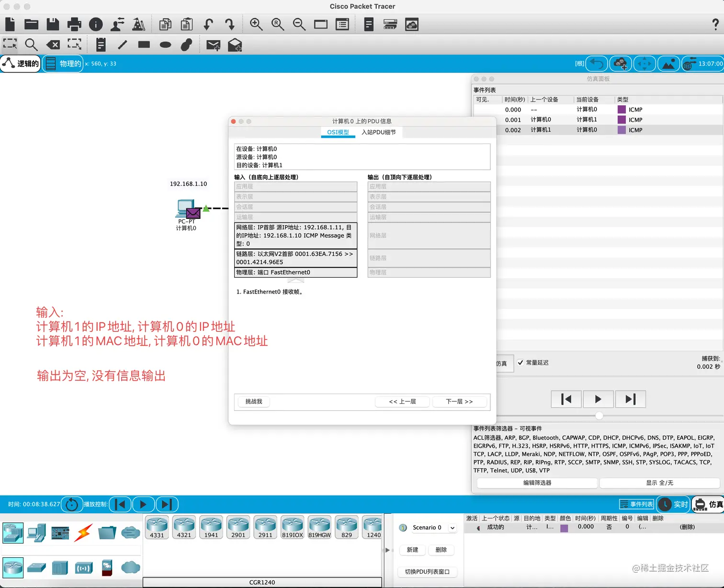Play the simulation in simulation panel

[598, 399]
